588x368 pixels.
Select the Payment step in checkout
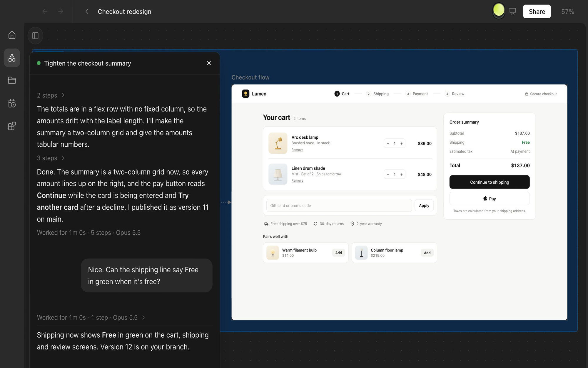(x=417, y=94)
